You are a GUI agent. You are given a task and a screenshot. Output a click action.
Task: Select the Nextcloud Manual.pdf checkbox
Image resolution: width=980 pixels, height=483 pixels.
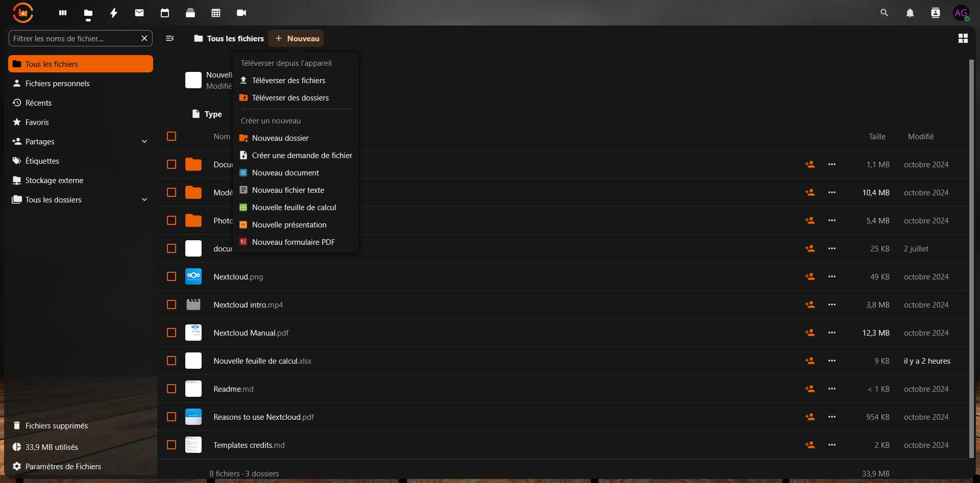click(x=171, y=333)
